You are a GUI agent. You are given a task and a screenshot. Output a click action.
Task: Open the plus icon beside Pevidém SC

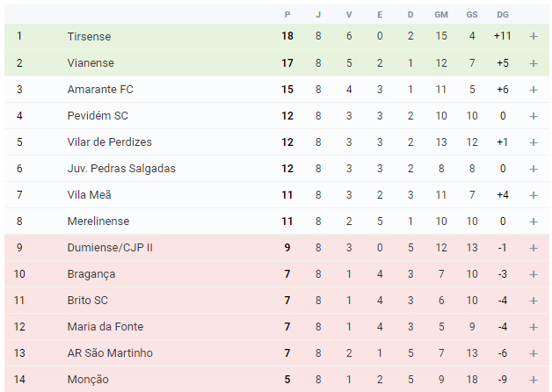pos(534,116)
